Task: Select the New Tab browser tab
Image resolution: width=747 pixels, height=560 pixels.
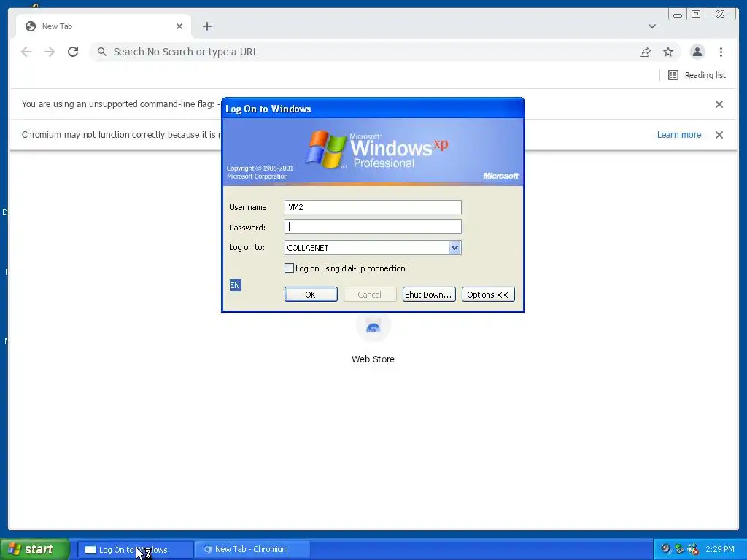Action: (104, 26)
